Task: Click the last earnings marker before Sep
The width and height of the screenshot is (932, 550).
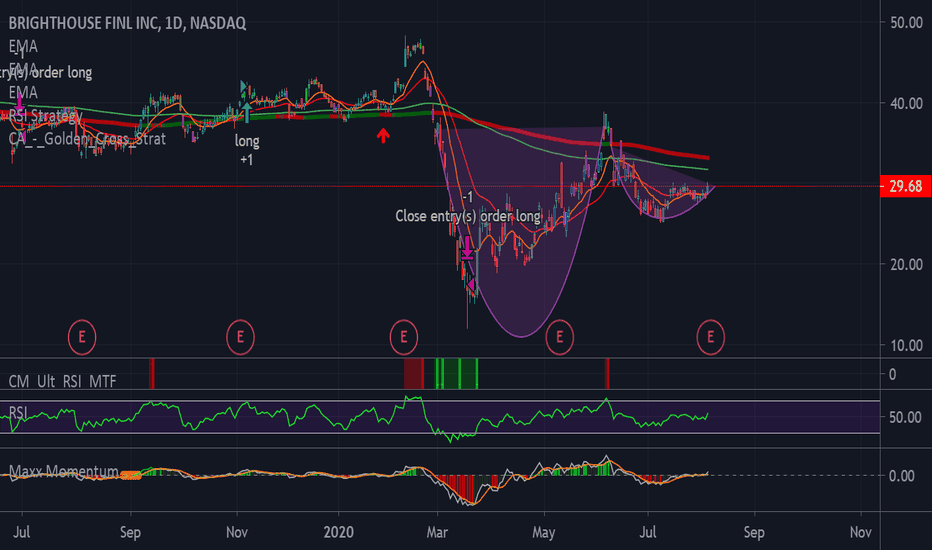Action: [x=710, y=337]
